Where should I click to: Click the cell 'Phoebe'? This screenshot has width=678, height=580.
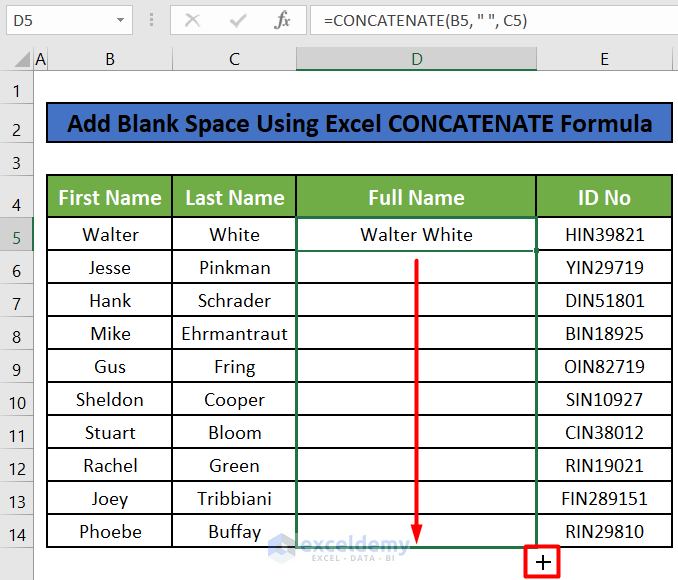click(x=110, y=531)
